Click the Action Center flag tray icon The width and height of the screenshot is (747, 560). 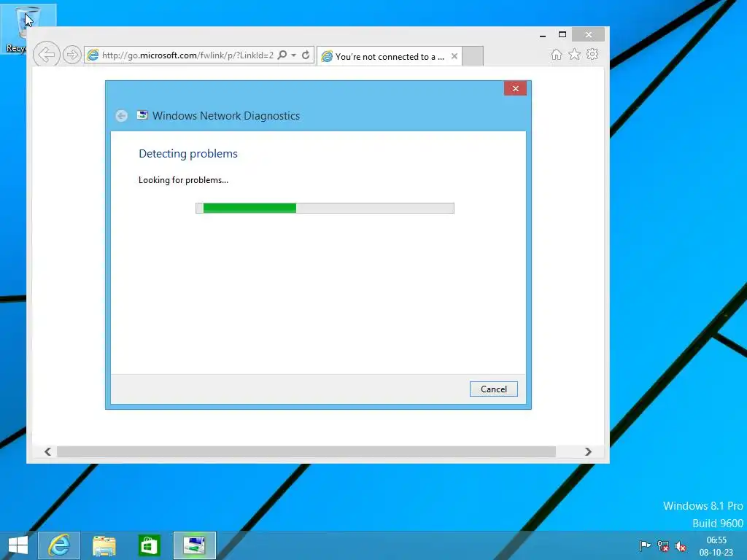pyautogui.click(x=645, y=545)
